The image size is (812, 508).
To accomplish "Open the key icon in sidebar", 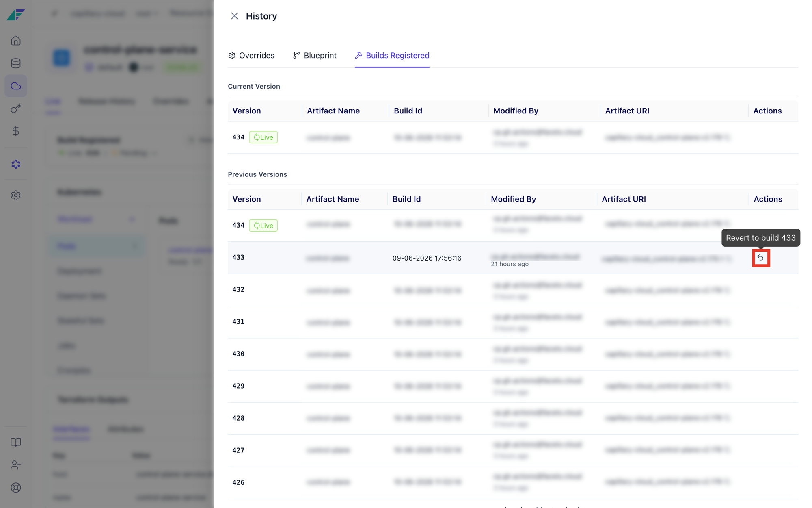I will (16, 109).
